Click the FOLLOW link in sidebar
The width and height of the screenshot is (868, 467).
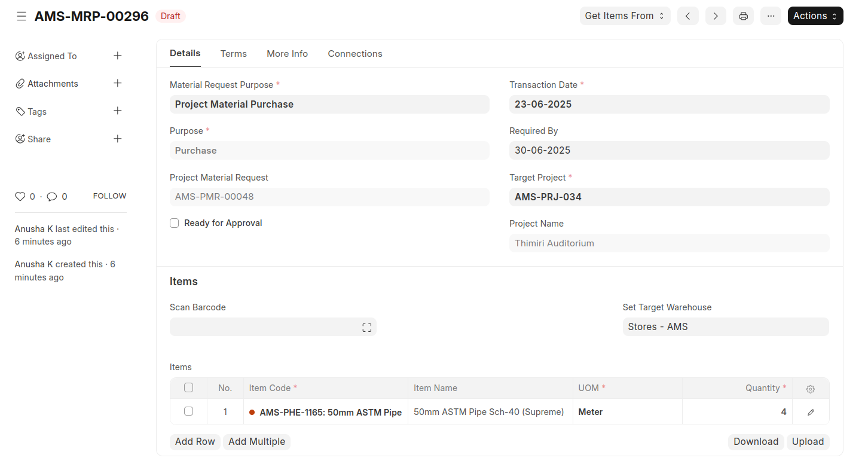click(x=109, y=196)
